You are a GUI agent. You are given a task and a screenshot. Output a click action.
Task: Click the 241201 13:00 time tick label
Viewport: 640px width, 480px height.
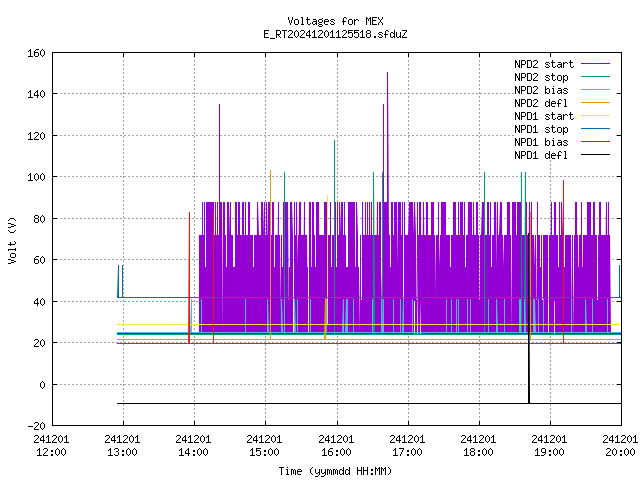(x=122, y=446)
